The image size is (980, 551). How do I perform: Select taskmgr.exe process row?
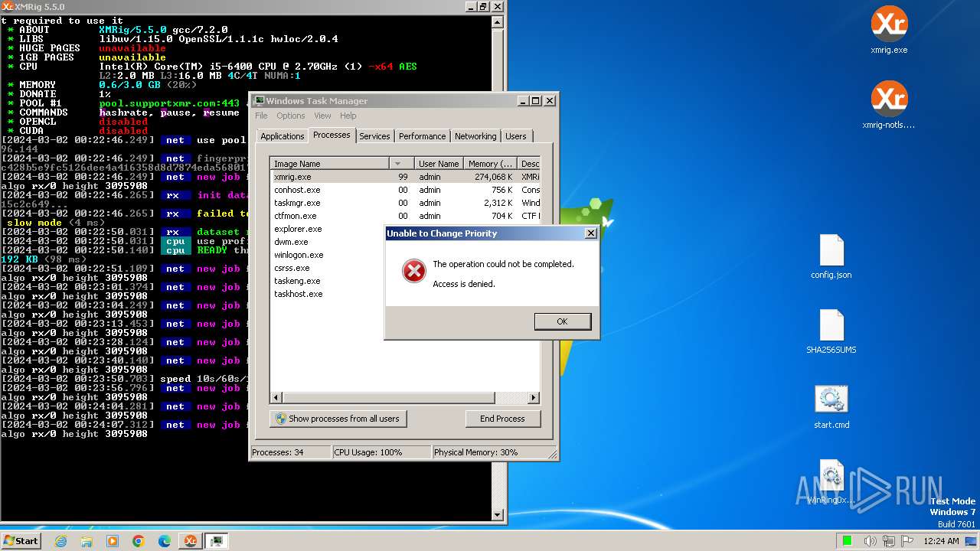click(406, 203)
